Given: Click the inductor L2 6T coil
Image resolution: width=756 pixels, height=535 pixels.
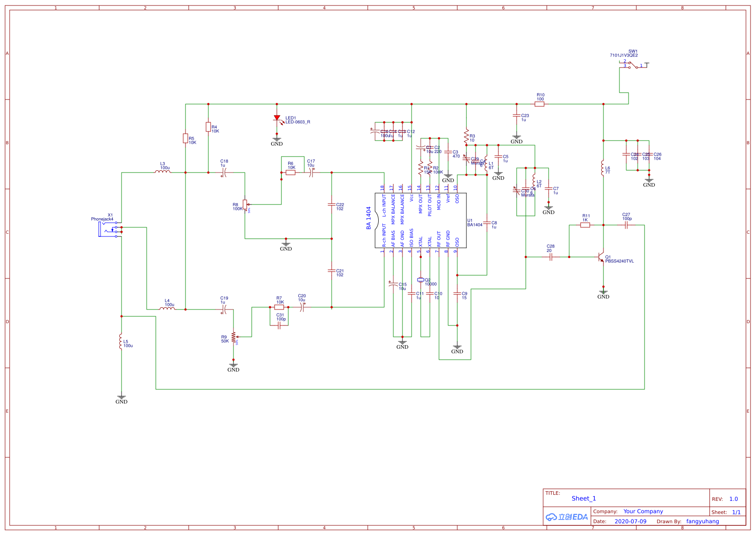Looking at the screenshot, I should tap(534, 182).
